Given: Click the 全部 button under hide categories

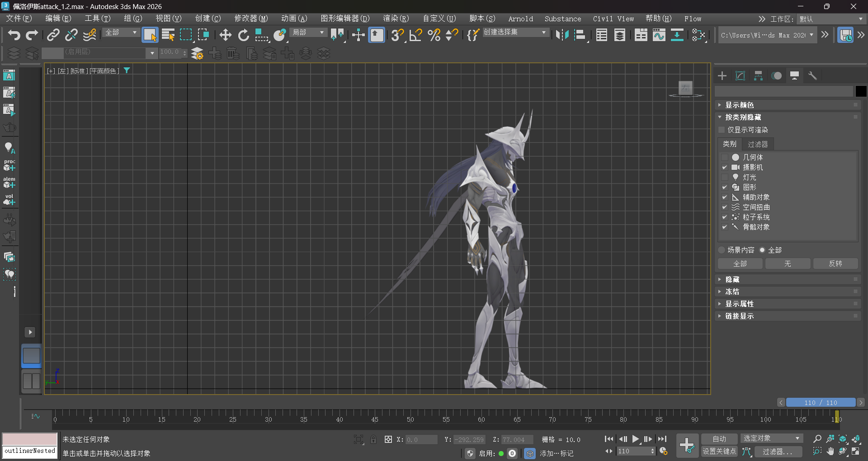Looking at the screenshot, I should [740, 263].
